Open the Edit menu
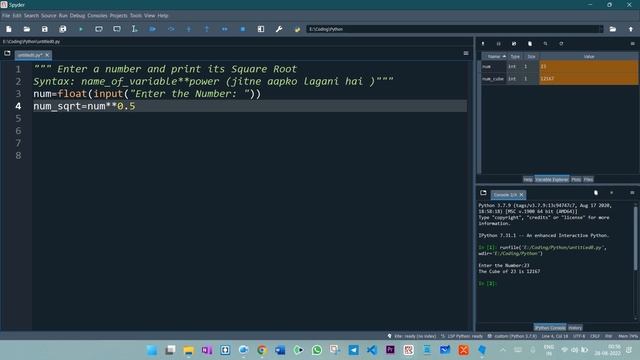Image resolution: width=640 pixels, height=360 pixels. click(x=17, y=16)
